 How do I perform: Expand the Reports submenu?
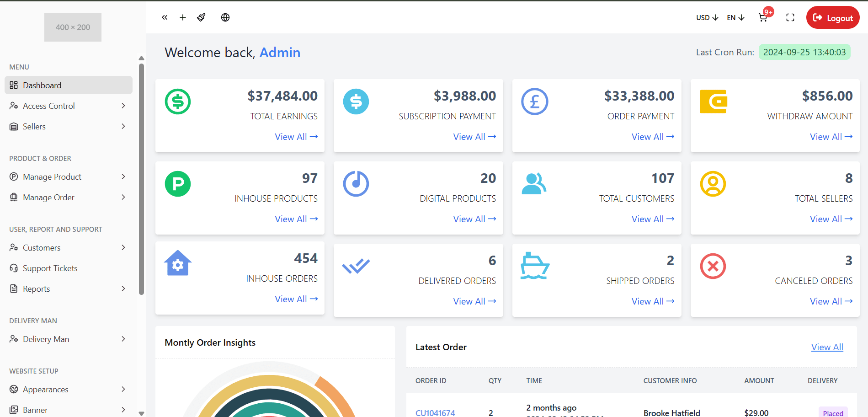click(68, 289)
